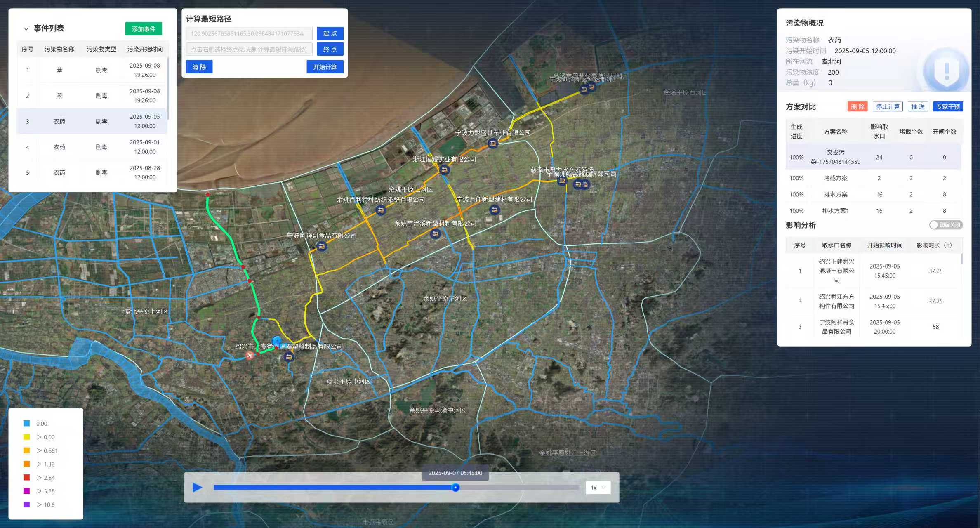Viewport: 980px width, 528px height.
Task: Click the blue location pin on the map
Action: [277, 342]
